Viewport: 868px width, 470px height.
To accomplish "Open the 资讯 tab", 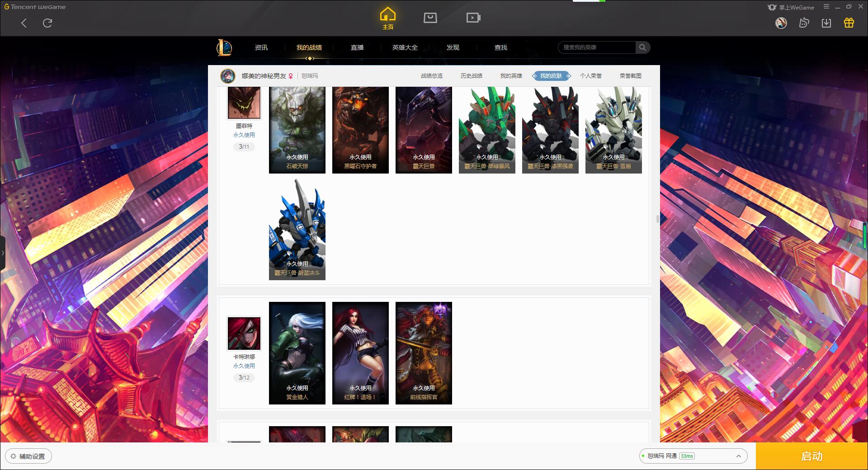I will click(x=261, y=47).
